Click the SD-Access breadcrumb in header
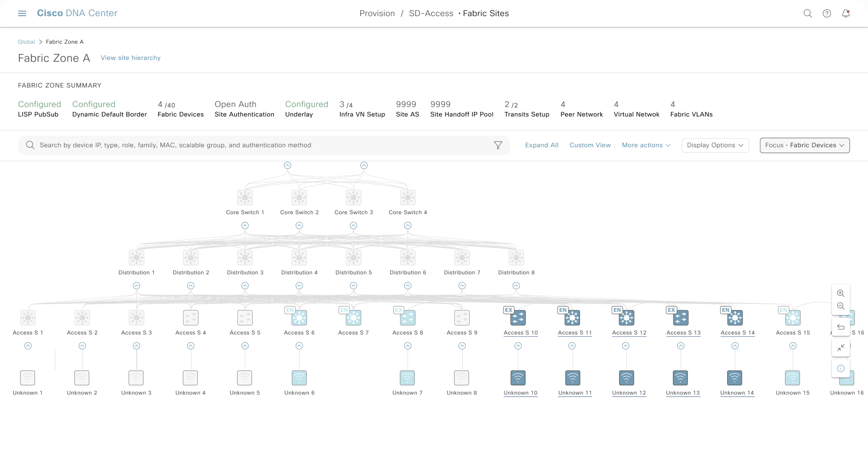This screenshot has height=451, width=868. (x=431, y=13)
